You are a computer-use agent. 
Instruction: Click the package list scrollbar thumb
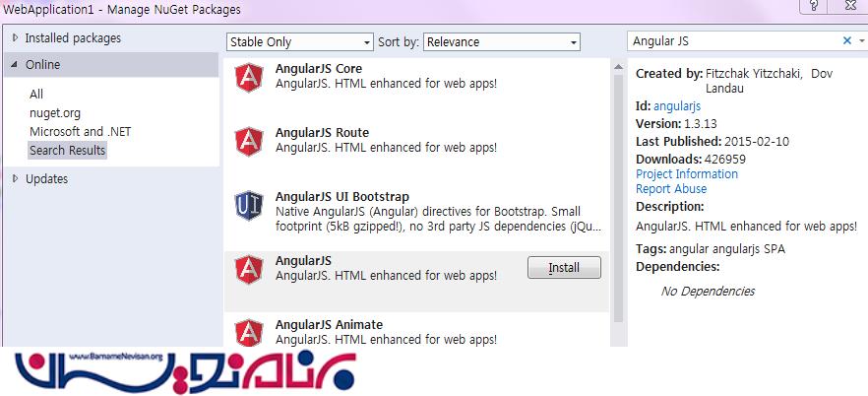(618, 198)
